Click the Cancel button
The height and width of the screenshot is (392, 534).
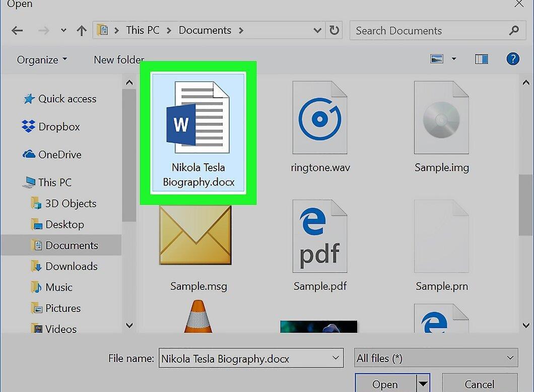tap(480, 383)
